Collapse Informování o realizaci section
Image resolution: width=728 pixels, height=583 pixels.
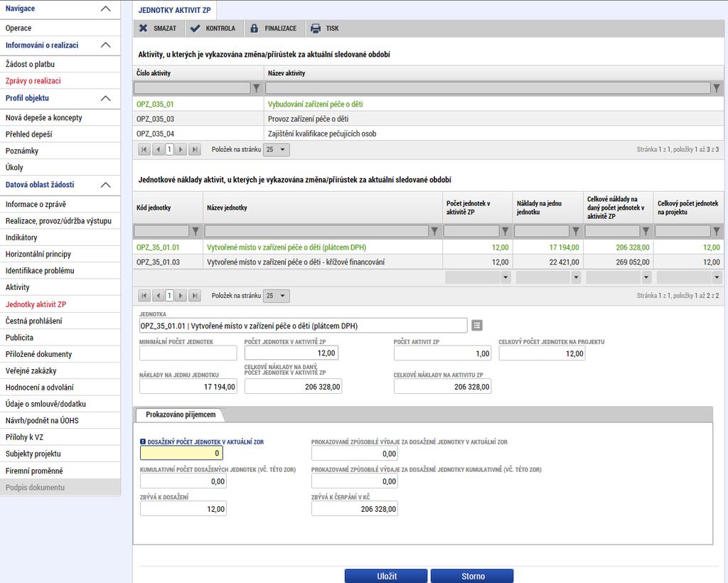coord(106,45)
